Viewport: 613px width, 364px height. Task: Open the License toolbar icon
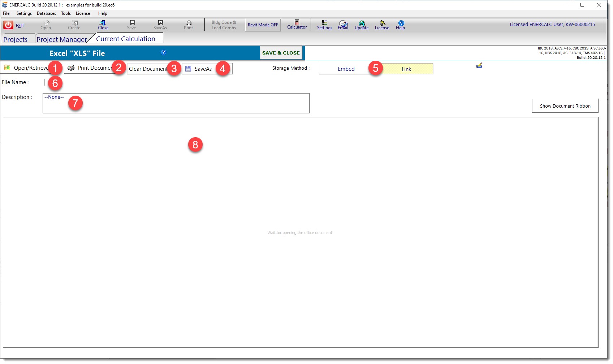382,25
